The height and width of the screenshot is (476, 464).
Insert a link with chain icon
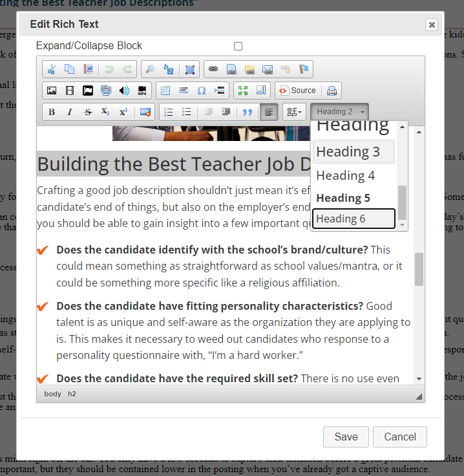tap(213, 69)
